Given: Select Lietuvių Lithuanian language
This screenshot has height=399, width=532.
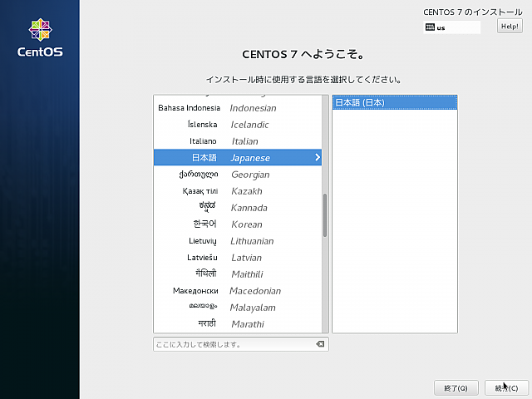Looking at the screenshot, I should [238, 241].
